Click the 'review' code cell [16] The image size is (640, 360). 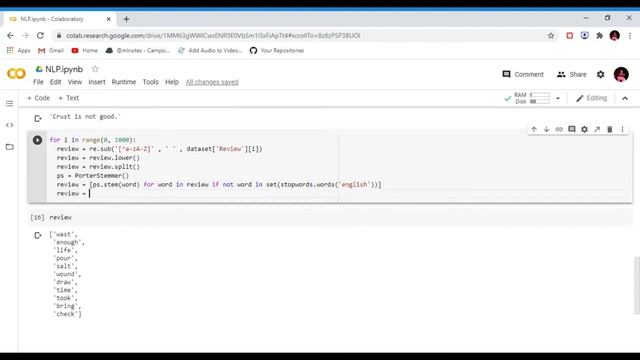coord(330,218)
